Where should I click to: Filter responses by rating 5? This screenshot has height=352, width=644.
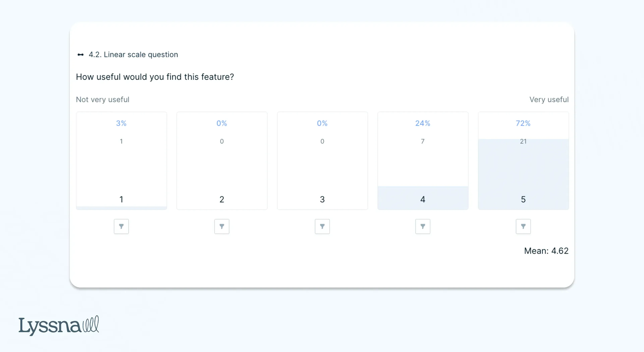523,226
